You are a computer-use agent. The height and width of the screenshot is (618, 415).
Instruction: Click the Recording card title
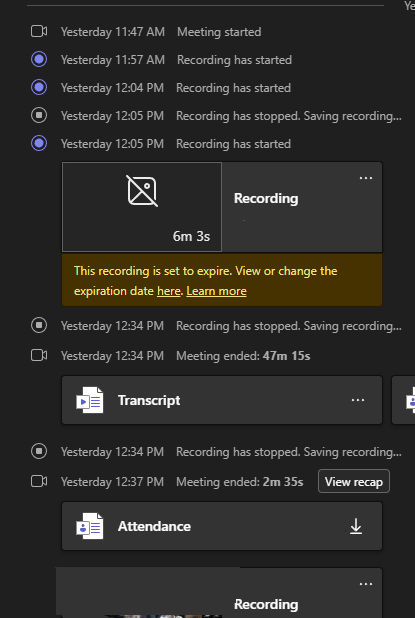click(x=266, y=198)
